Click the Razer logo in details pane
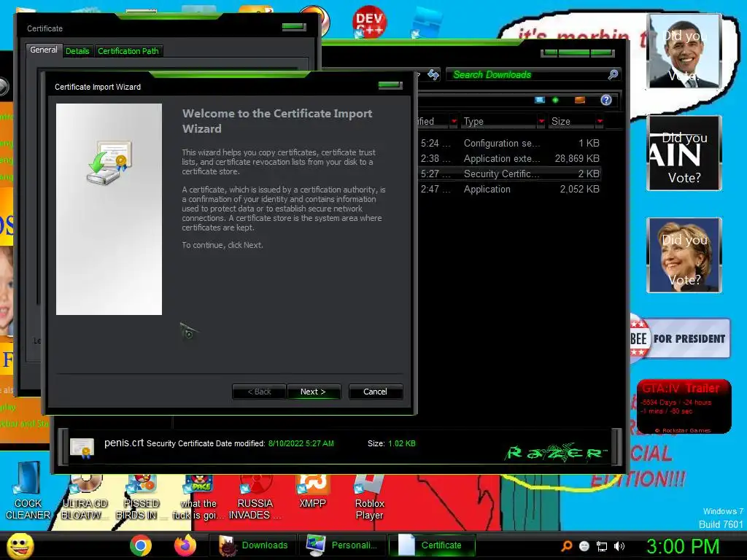This screenshot has height=560, width=747. 555,453
